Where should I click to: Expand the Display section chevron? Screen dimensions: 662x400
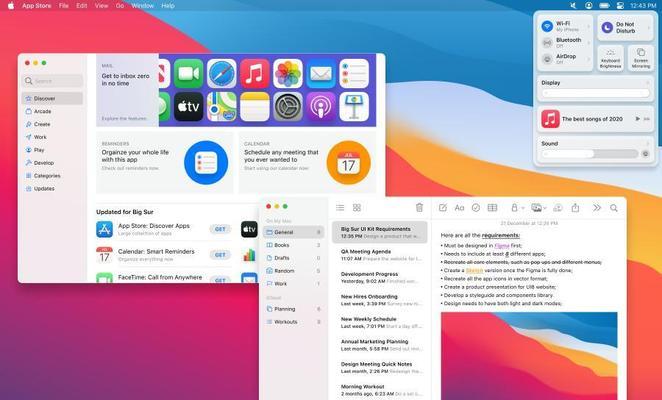point(648,83)
